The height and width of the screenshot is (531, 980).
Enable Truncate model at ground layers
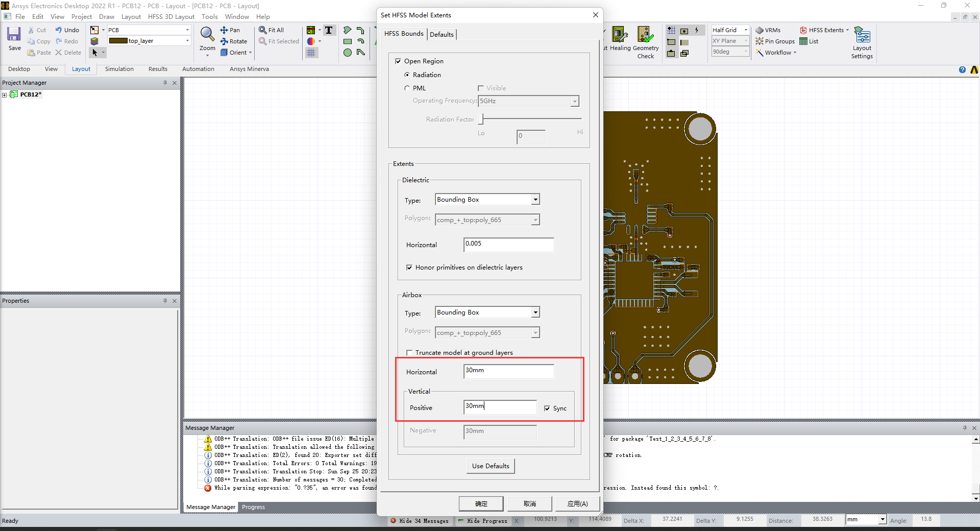pyautogui.click(x=409, y=353)
